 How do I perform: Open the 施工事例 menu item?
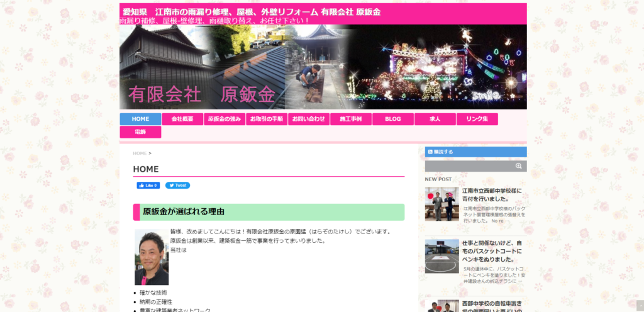(x=351, y=119)
